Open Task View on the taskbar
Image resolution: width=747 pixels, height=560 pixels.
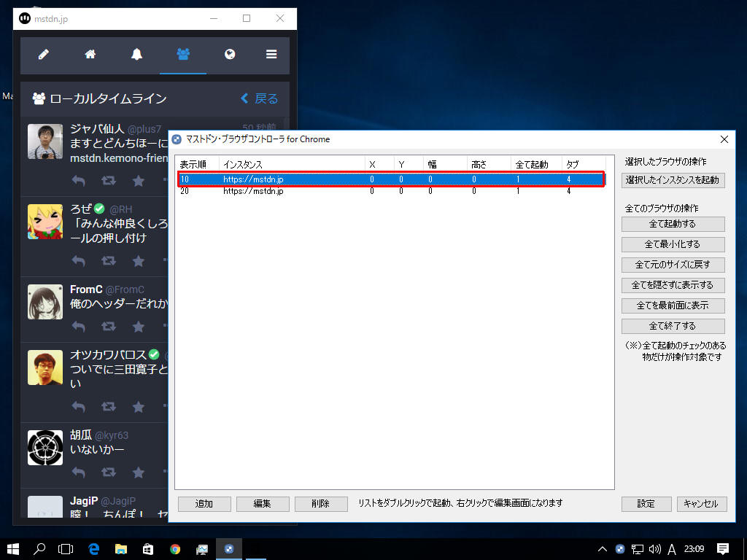pos(66,549)
